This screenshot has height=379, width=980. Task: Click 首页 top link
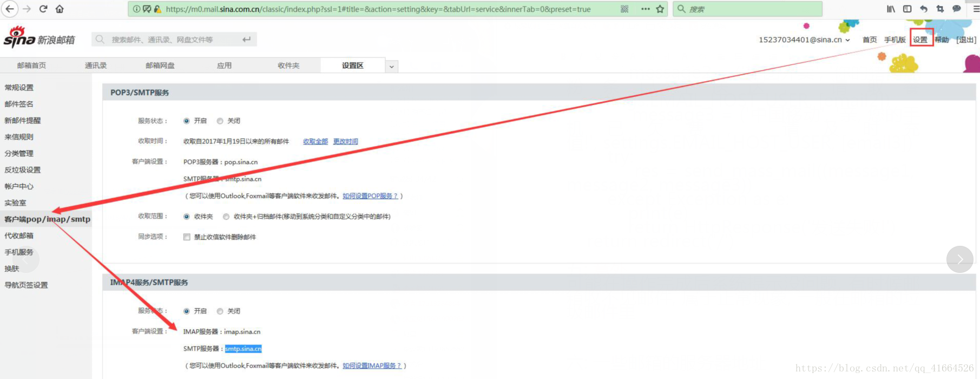pos(870,40)
